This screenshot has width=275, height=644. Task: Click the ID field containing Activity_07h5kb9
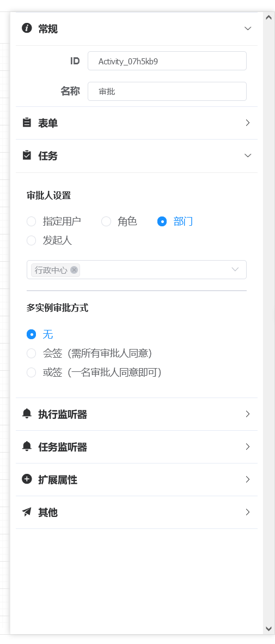(x=167, y=61)
